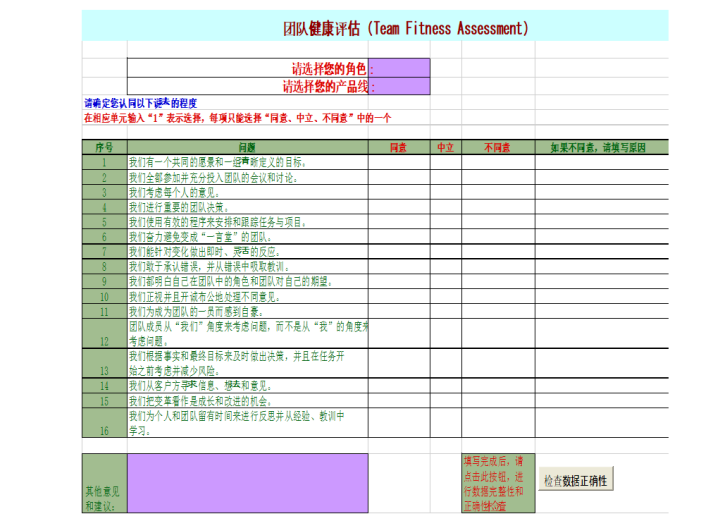
Task: Select the reason cell for question 4
Action: tap(602, 207)
